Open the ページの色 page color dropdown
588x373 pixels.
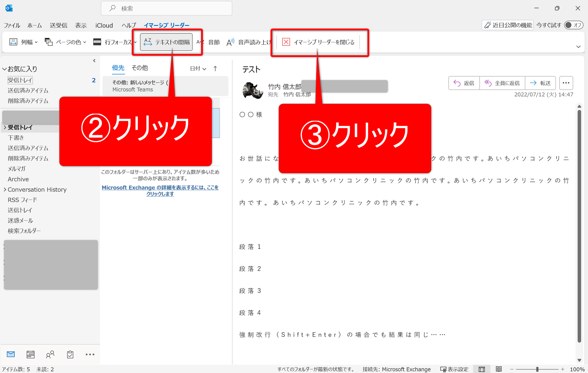pyautogui.click(x=66, y=42)
